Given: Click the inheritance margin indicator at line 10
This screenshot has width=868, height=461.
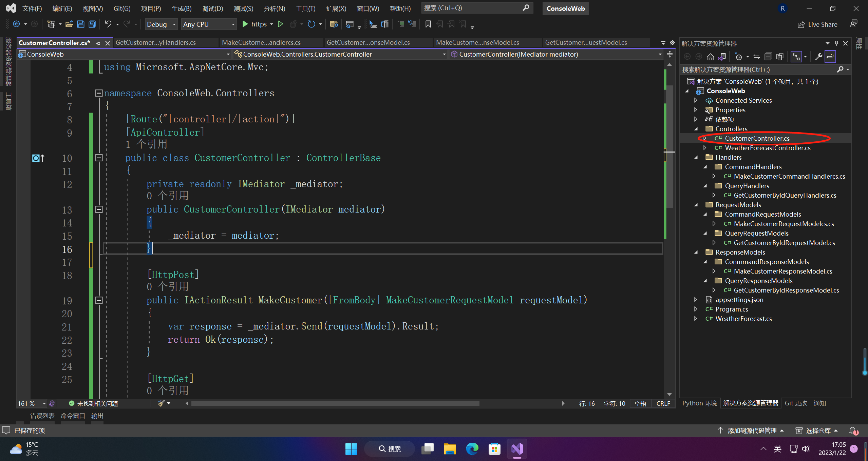Looking at the screenshot, I should [x=38, y=158].
